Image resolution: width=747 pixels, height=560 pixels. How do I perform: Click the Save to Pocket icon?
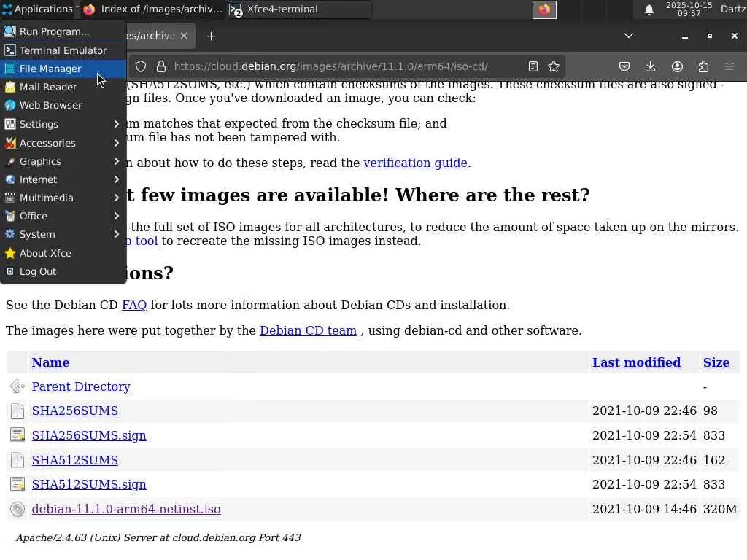click(624, 66)
